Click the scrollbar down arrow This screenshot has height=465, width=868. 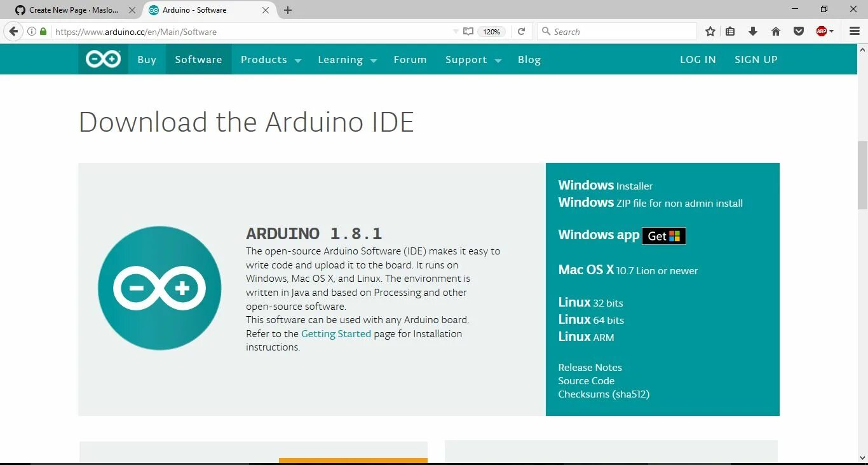pyautogui.click(x=862, y=458)
